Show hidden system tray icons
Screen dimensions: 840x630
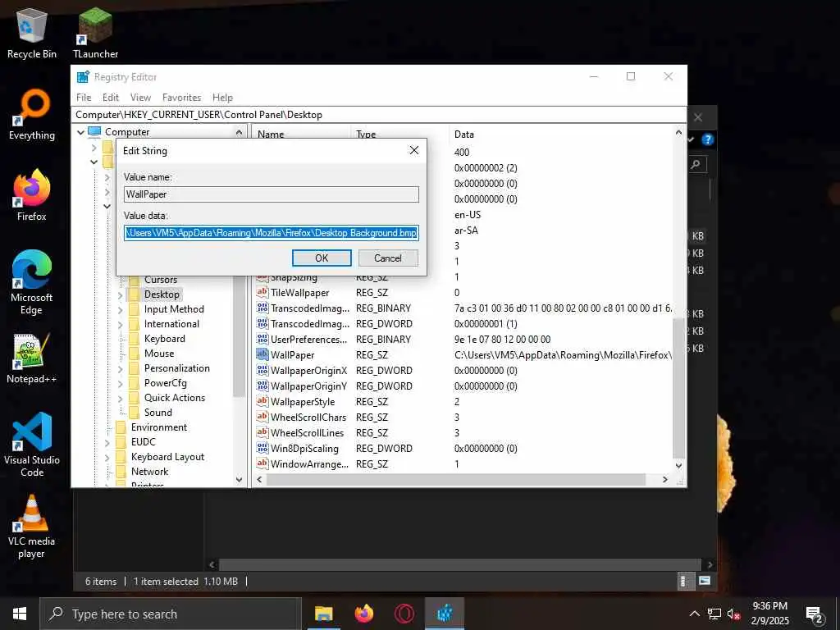(694, 614)
